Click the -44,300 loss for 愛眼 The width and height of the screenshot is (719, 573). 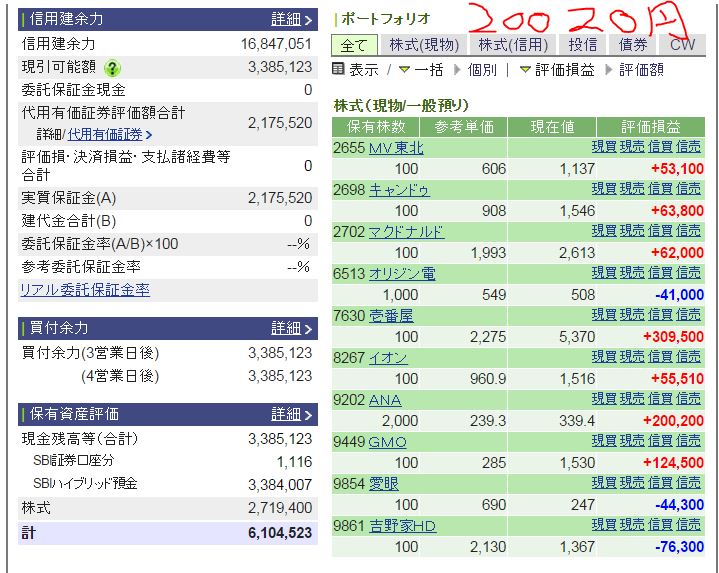pyautogui.click(x=680, y=505)
